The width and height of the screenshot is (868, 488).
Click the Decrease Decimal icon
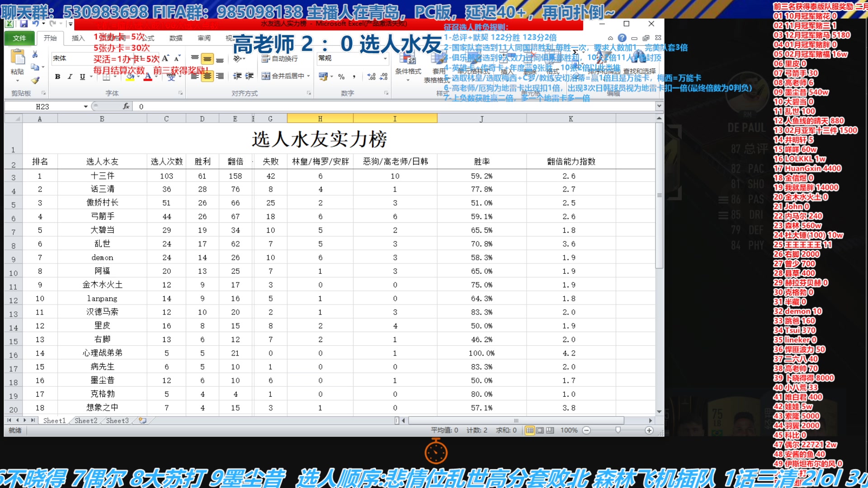tap(383, 77)
